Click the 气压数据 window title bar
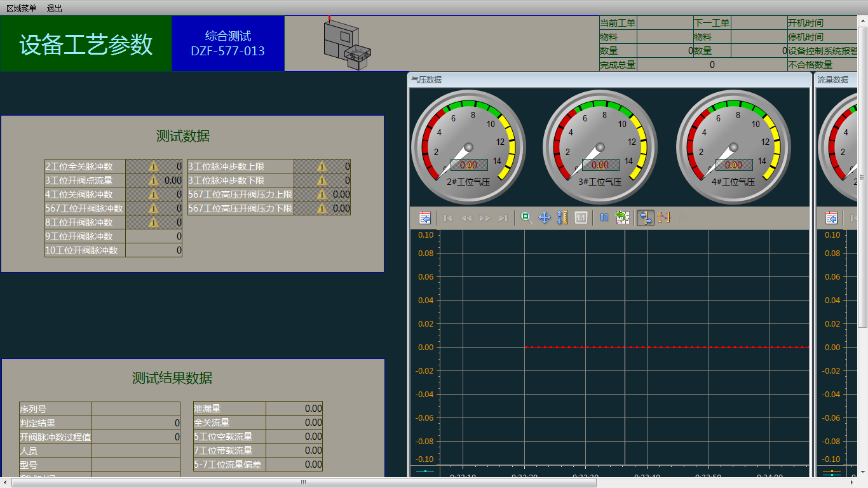The width and height of the screenshot is (868, 488). tap(609, 79)
